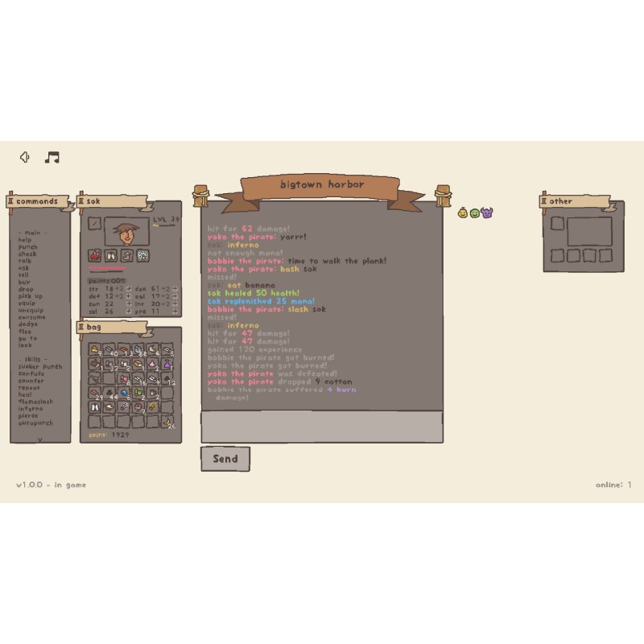Viewport: 644px width, 644px height.
Task: Click the equipped weapon slot beside portrait
Action: pos(95,223)
